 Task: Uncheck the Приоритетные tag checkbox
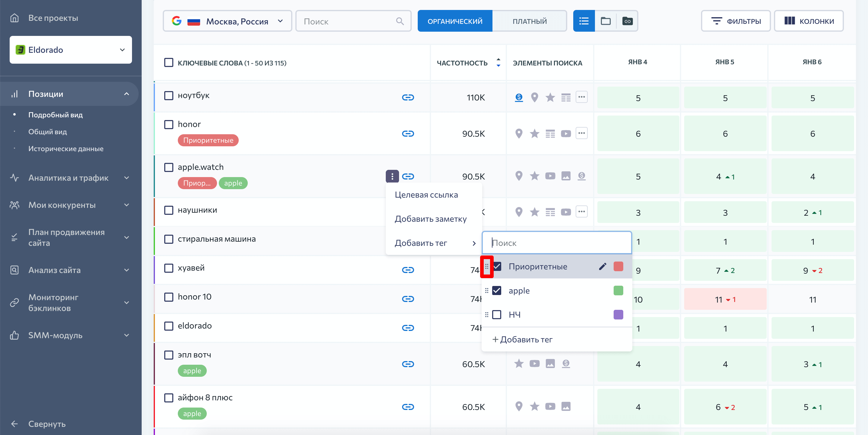point(497,266)
